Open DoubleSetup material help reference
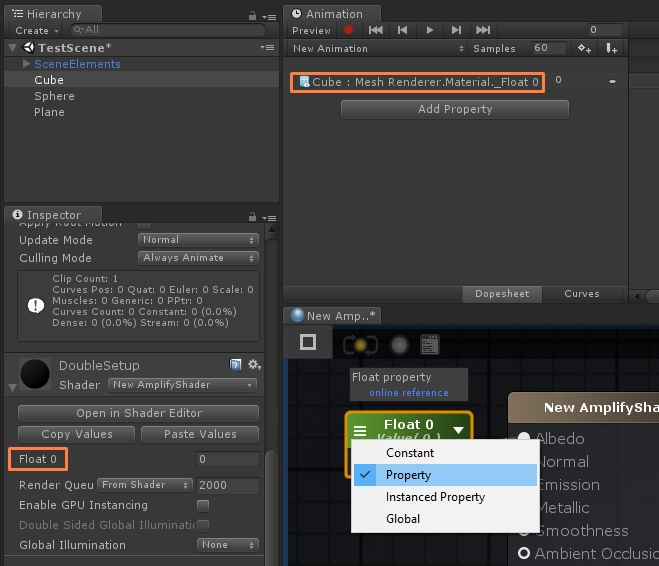The width and height of the screenshot is (659, 566). pos(235,364)
